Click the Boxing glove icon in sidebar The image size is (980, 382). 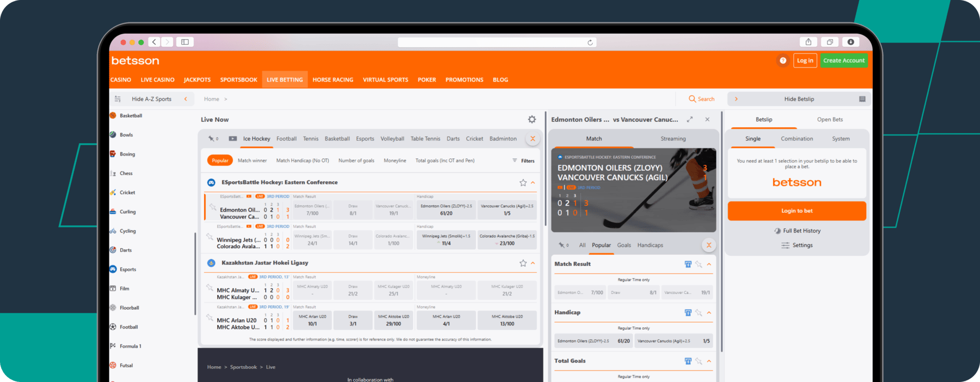tap(113, 154)
